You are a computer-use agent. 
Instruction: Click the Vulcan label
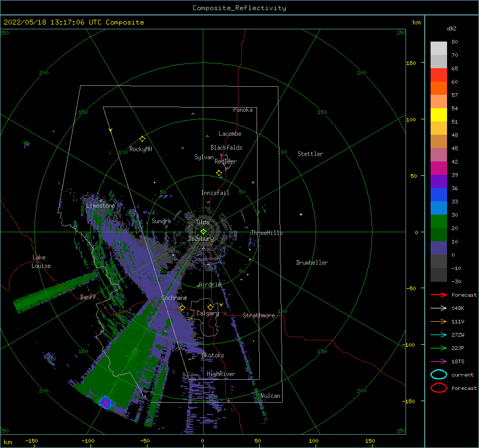[x=270, y=396]
